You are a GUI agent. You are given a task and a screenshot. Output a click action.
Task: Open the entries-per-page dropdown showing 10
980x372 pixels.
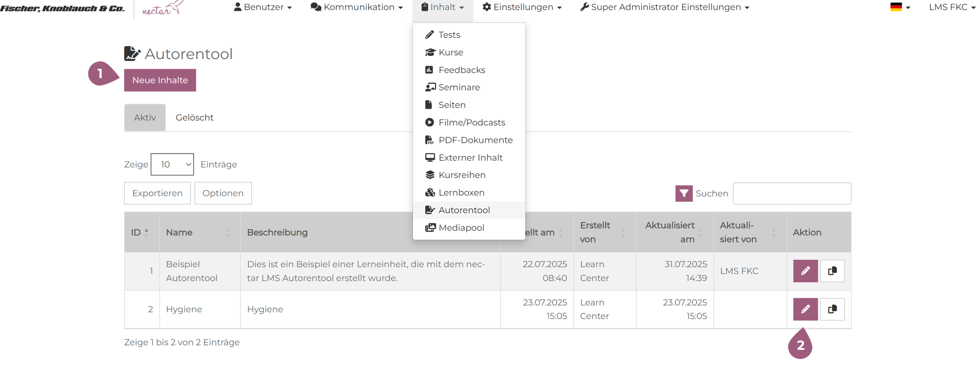(x=172, y=164)
